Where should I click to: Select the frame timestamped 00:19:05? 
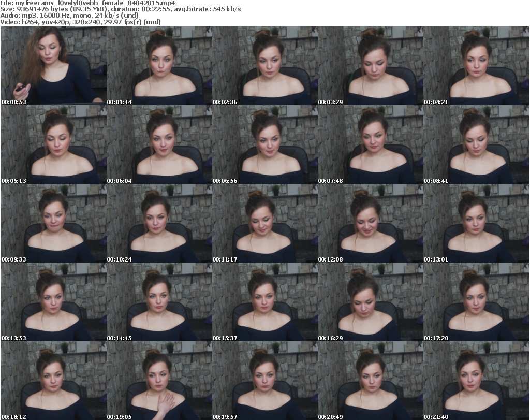click(159, 381)
